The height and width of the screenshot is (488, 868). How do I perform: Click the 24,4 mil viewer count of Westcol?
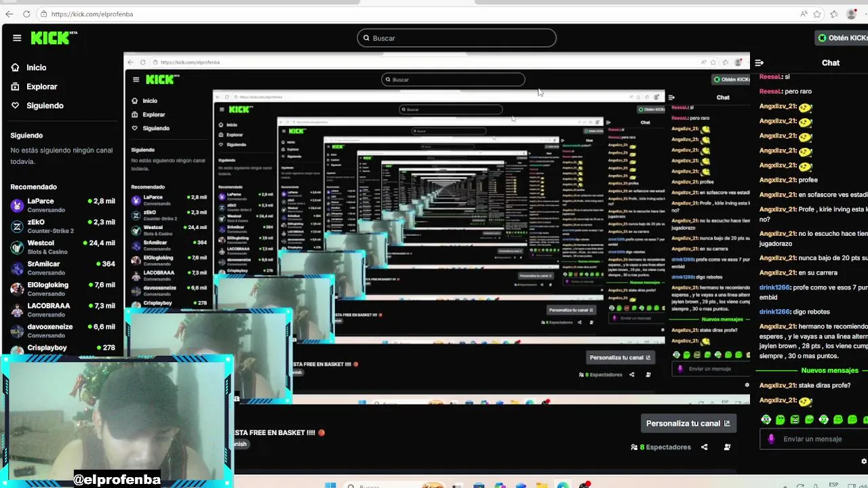(99, 243)
